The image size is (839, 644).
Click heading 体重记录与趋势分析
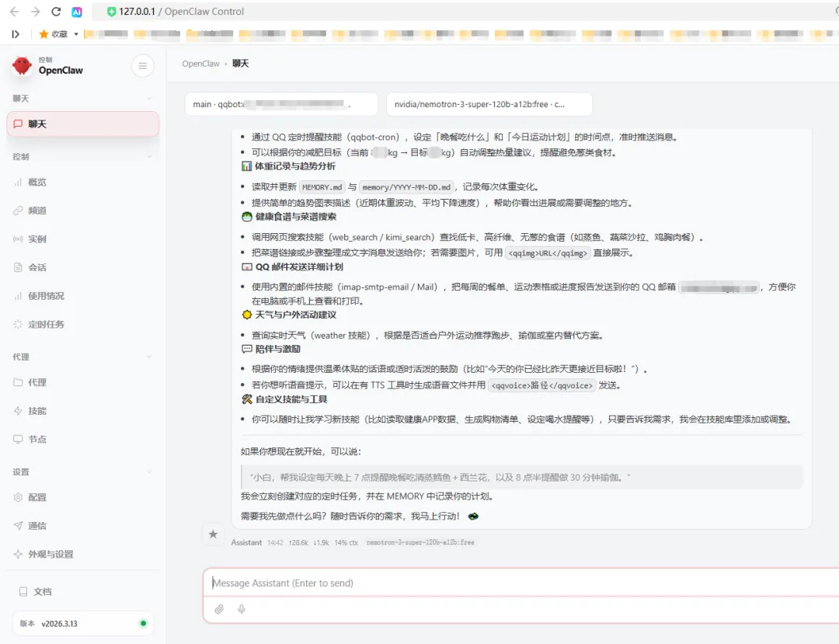295,166
